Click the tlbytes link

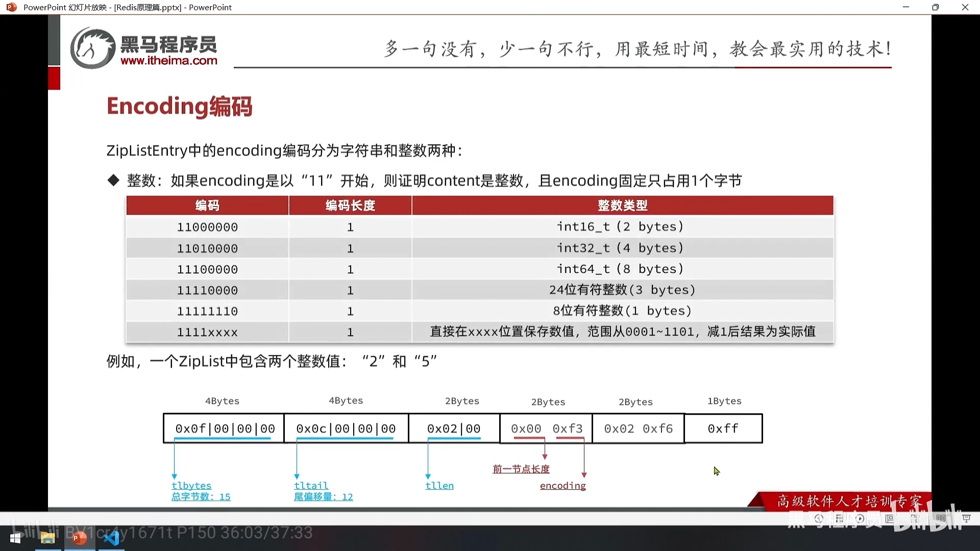tap(191, 486)
